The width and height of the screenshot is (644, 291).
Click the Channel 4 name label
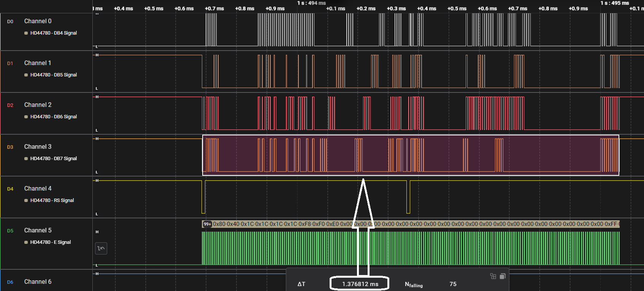pyautogui.click(x=38, y=188)
